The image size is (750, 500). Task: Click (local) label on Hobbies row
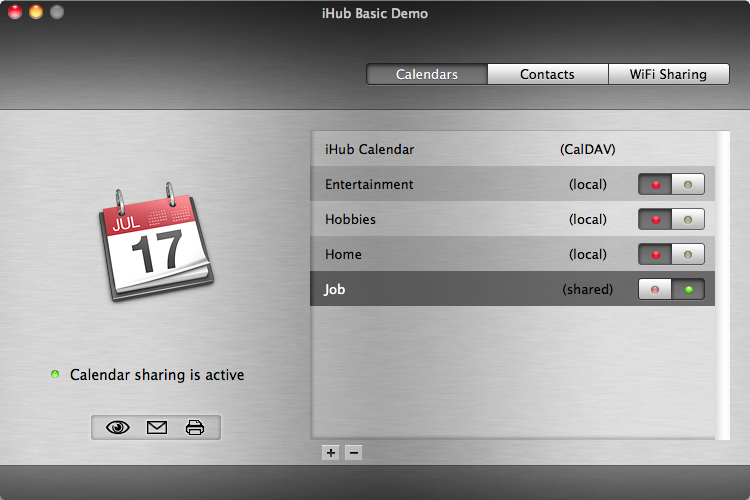pyautogui.click(x=587, y=219)
